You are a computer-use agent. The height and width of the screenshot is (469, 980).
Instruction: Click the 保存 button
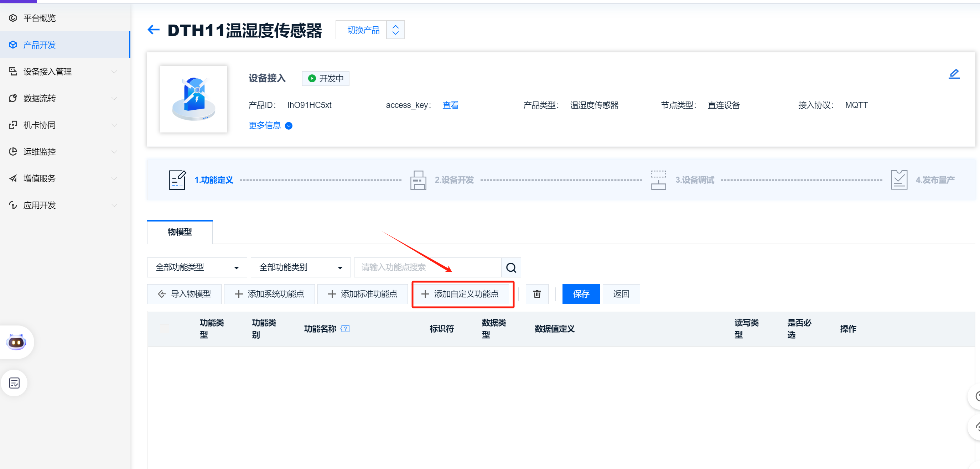(x=581, y=294)
